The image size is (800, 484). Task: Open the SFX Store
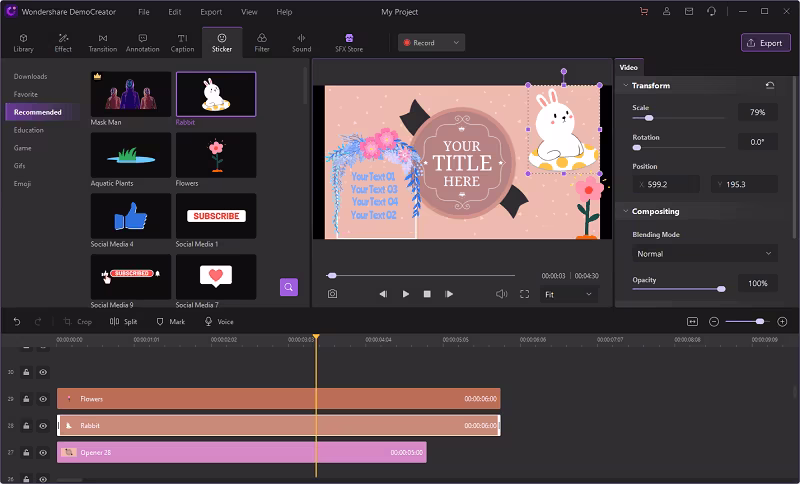tap(349, 42)
